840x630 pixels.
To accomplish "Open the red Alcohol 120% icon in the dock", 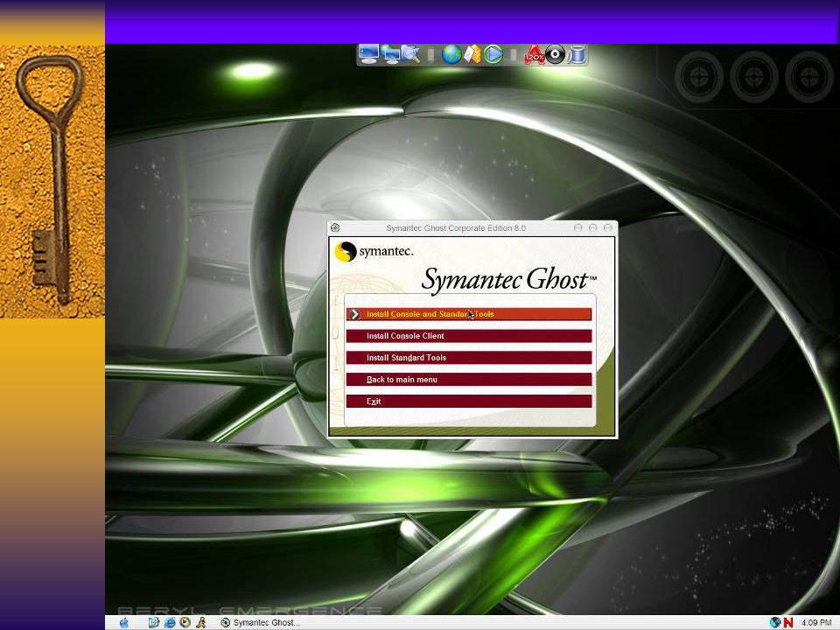I will (534, 54).
